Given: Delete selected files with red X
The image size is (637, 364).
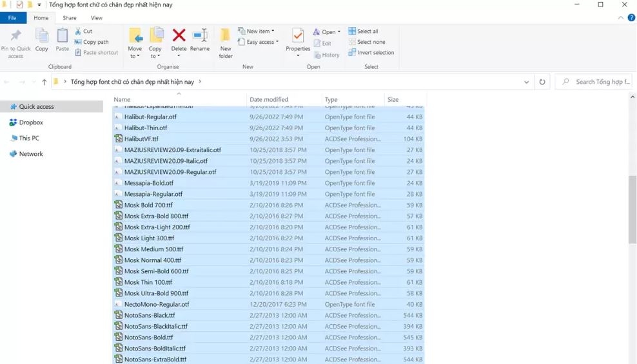Looking at the screenshot, I should [179, 35].
